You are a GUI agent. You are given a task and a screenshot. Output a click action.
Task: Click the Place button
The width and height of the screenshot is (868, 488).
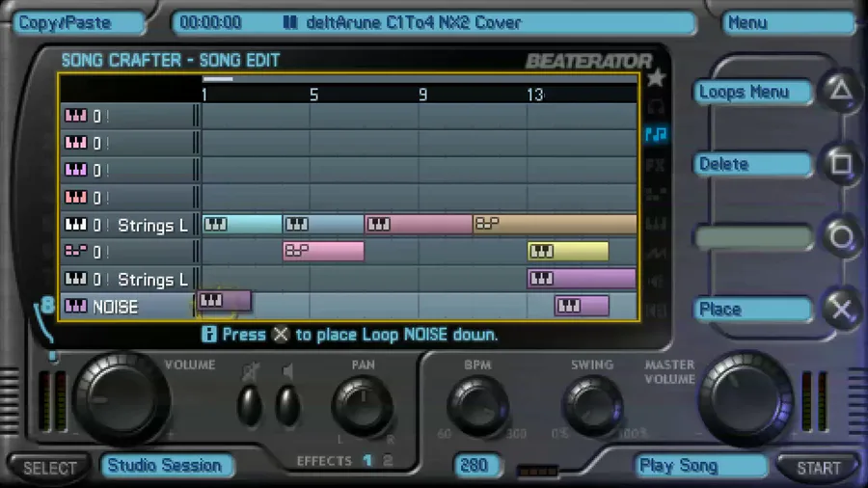[753, 310]
